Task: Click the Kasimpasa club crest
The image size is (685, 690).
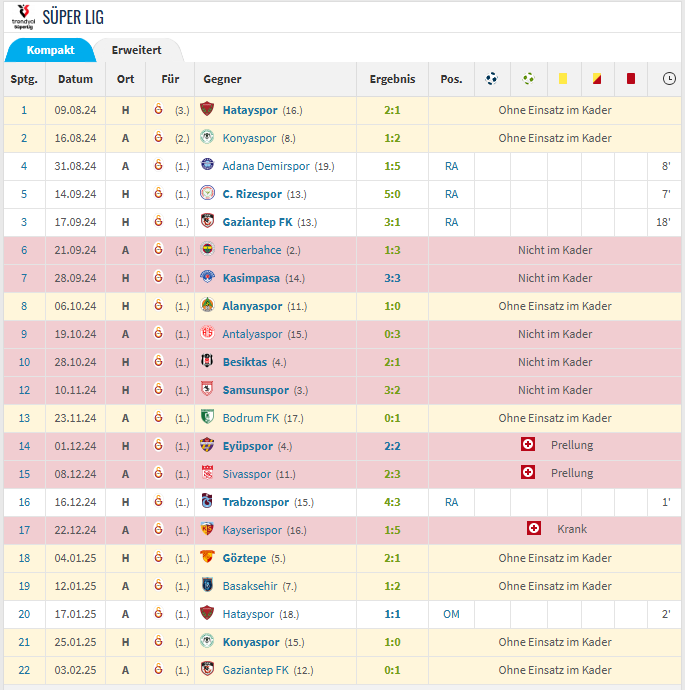Action: click(x=207, y=277)
